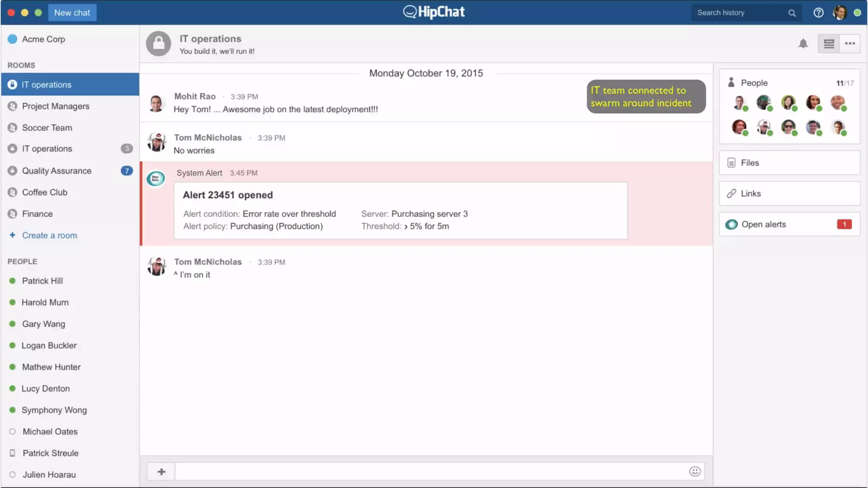Open the emoticon picker smiley icon
The height and width of the screenshot is (488, 868).
pyautogui.click(x=695, y=471)
